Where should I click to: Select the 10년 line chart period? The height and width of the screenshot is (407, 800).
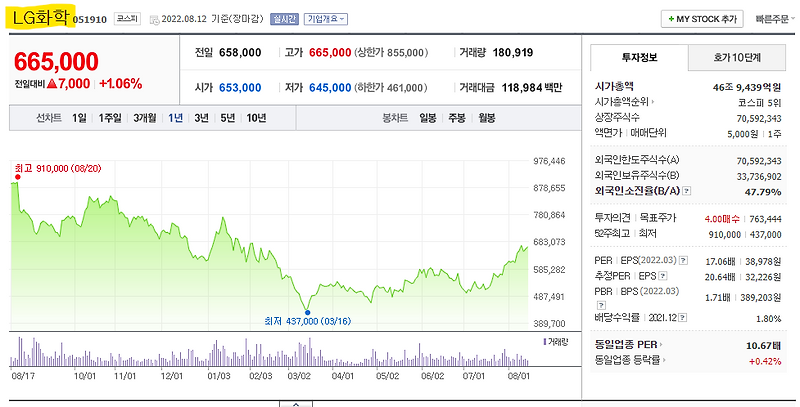[x=256, y=118]
